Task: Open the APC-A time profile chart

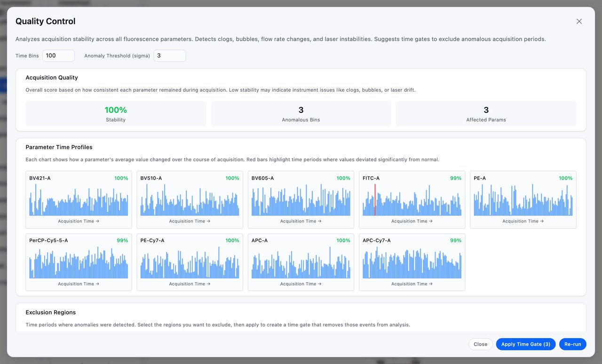Action: (x=301, y=262)
